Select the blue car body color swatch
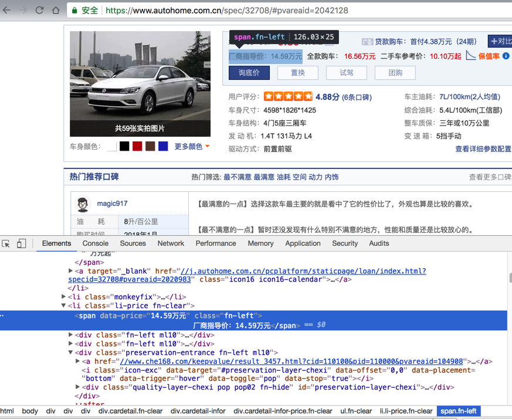 coord(163,146)
